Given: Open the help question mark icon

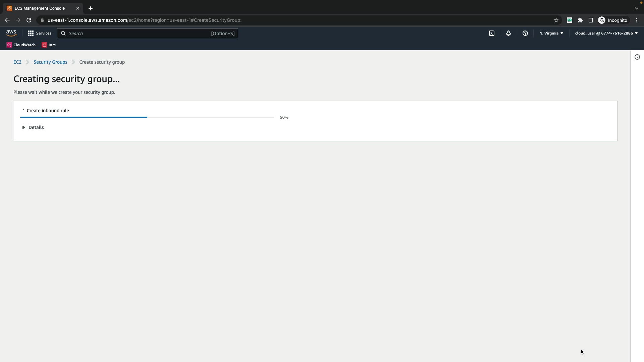Looking at the screenshot, I should [x=525, y=33].
